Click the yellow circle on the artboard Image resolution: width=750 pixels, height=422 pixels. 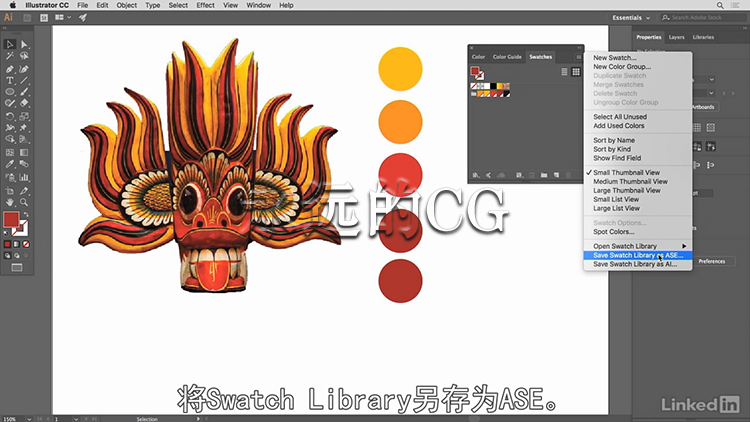[x=400, y=69]
